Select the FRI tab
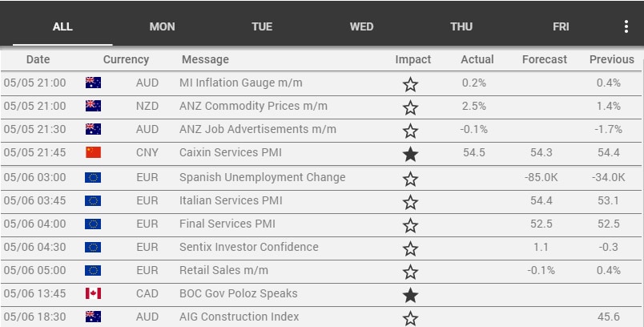 561,26
